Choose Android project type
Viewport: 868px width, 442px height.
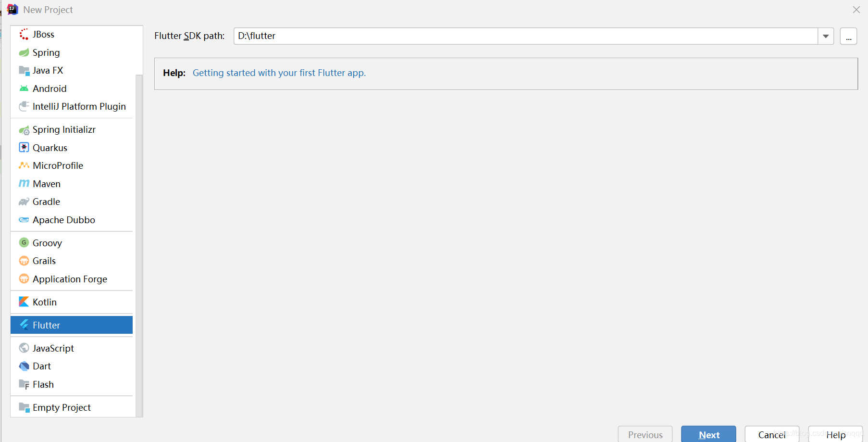(72, 88)
